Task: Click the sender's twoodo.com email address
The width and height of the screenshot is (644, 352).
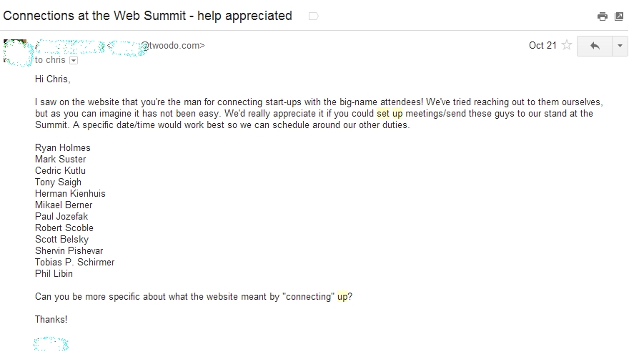Action: tap(175, 46)
